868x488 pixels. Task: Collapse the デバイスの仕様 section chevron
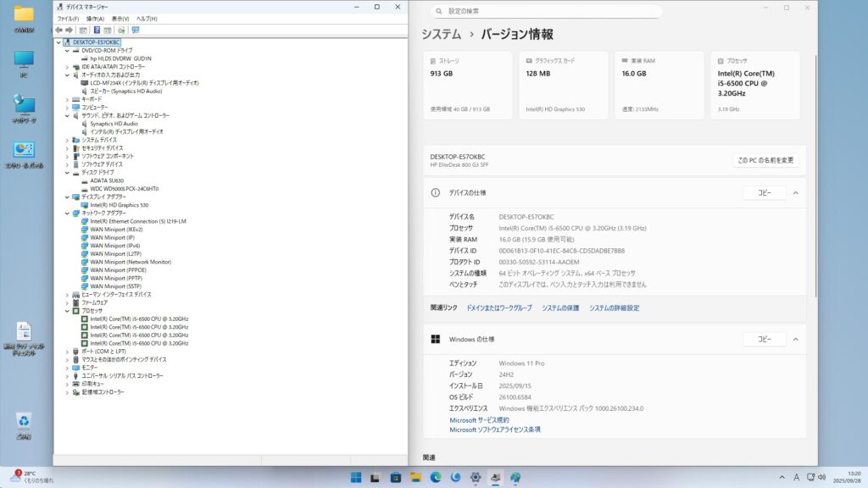[x=795, y=193]
